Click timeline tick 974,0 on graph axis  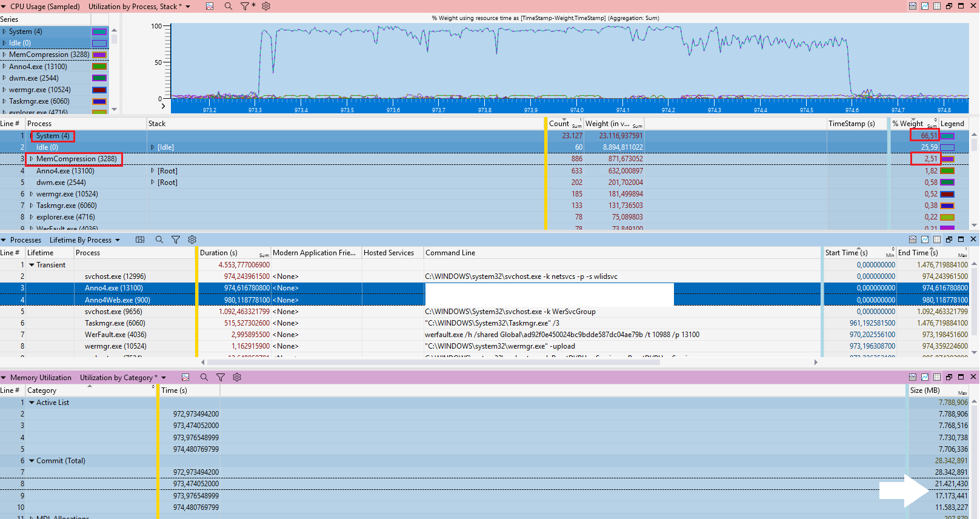[x=576, y=110]
